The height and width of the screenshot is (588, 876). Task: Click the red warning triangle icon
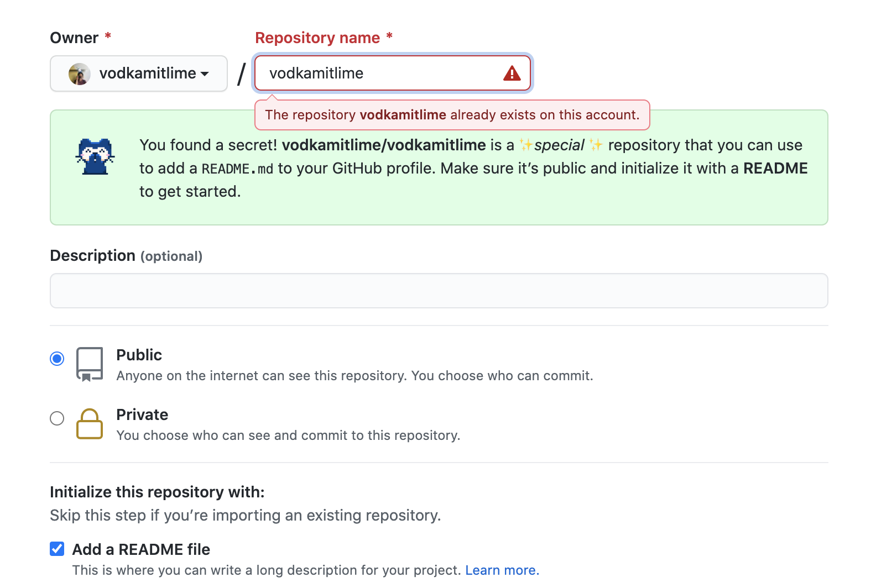coord(512,73)
